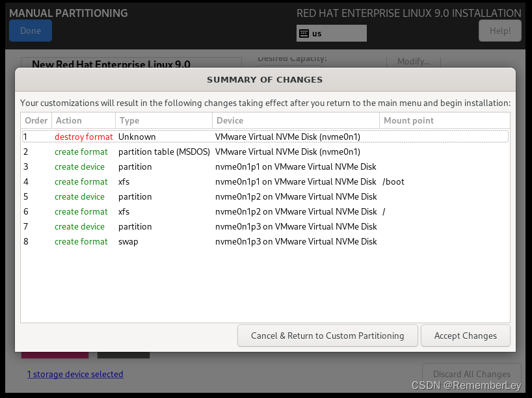Click the 'Unknown' type cell

pos(137,137)
